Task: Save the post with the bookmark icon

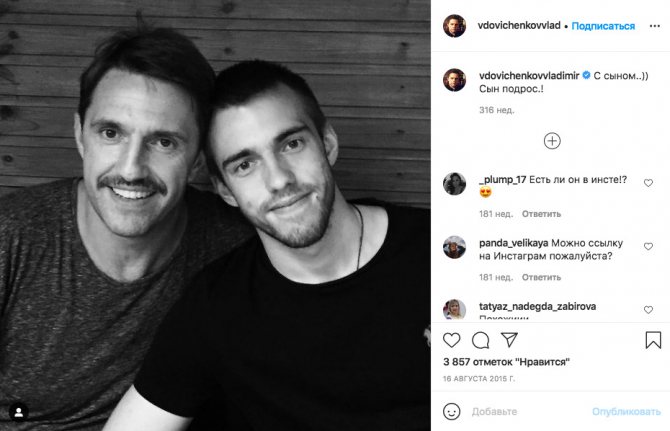Action: coord(652,340)
